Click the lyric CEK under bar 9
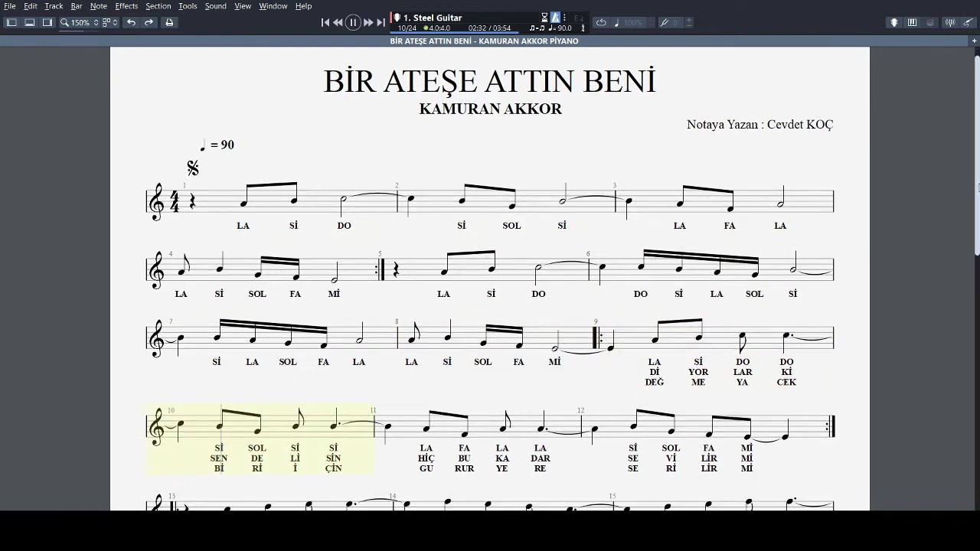The width and height of the screenshot is (980, 551). pos(786,382)
